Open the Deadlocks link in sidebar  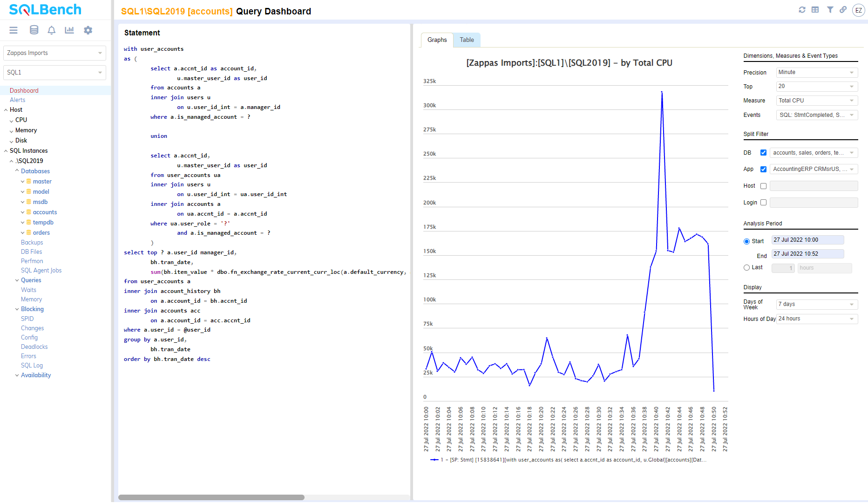(x=34, y=347)
